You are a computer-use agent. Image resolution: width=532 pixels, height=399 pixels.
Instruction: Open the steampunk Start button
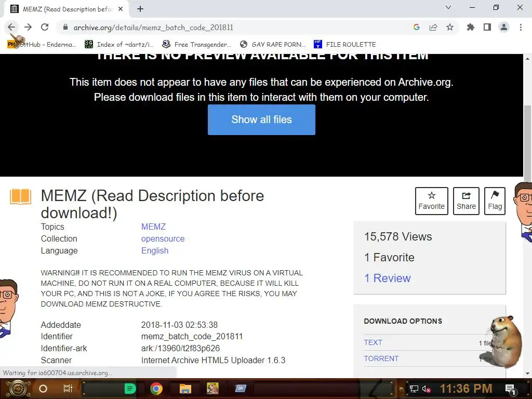[18, 389]
